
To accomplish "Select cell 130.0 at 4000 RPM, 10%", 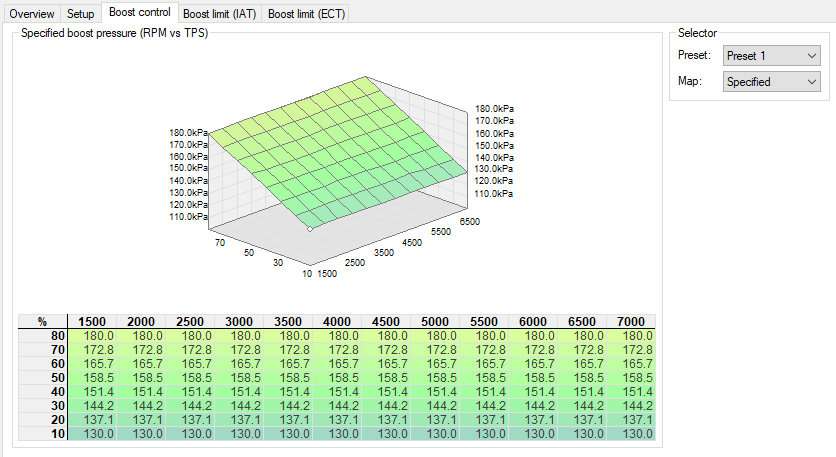I will [x=337, y=434].
